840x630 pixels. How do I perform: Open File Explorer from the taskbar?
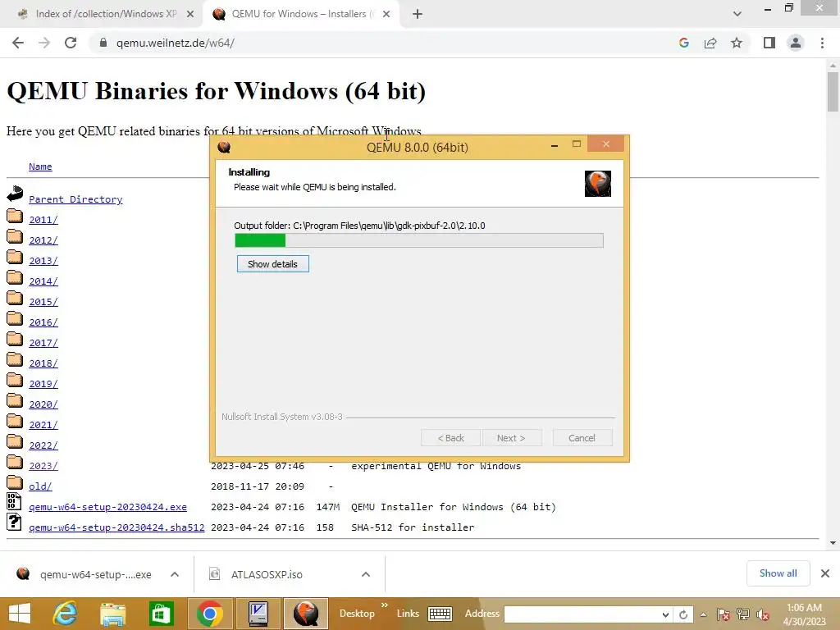click(113, 614)
